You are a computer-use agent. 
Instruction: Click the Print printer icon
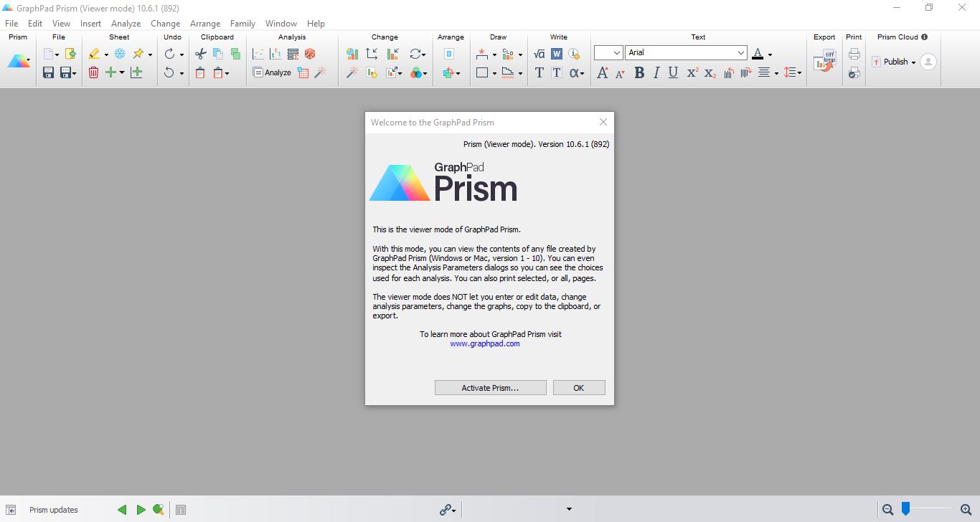pos(854,54)
